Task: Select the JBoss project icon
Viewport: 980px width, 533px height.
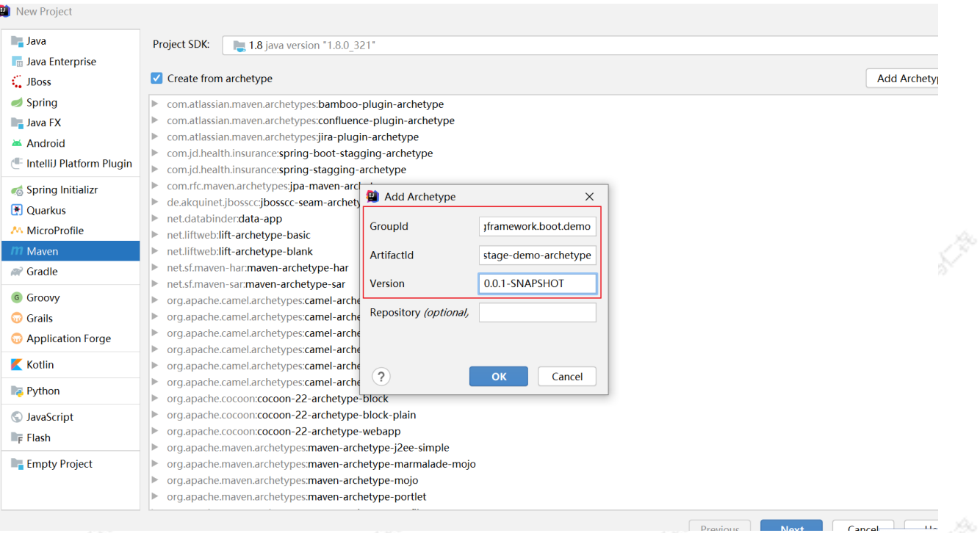Action: [16, 82]
